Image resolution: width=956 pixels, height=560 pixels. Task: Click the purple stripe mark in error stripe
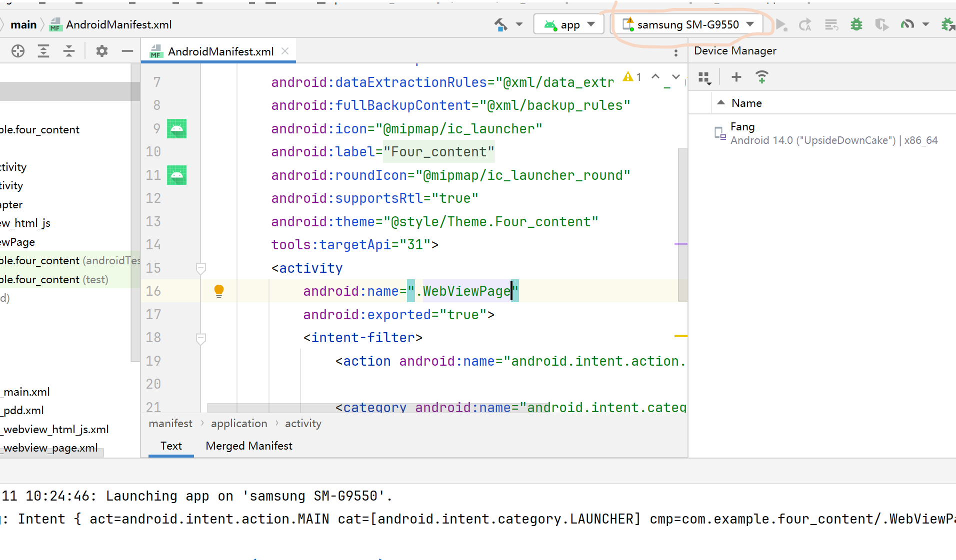[x=680, y=244]
